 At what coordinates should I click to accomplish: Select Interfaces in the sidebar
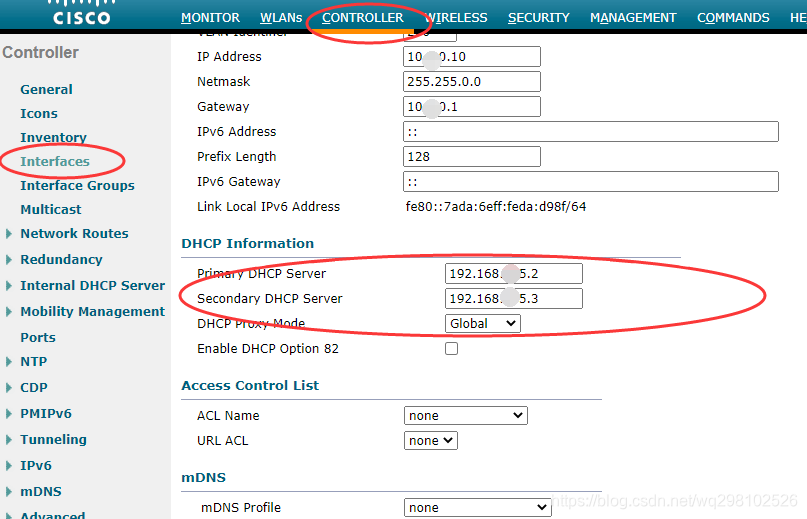pos(55,162)
